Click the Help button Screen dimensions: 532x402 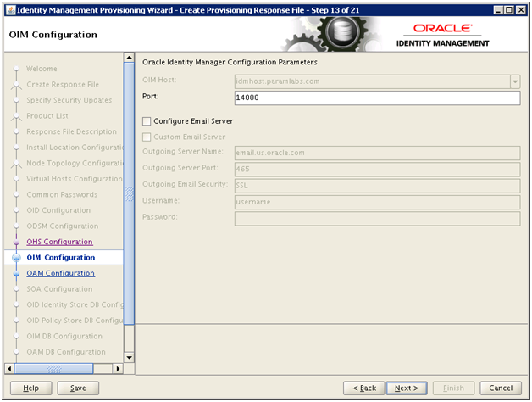tap(30, 388)
